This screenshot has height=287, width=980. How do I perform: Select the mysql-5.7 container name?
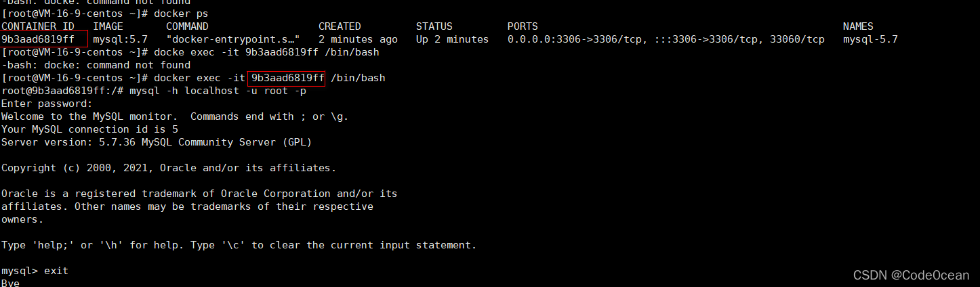[x=870, y=39]
